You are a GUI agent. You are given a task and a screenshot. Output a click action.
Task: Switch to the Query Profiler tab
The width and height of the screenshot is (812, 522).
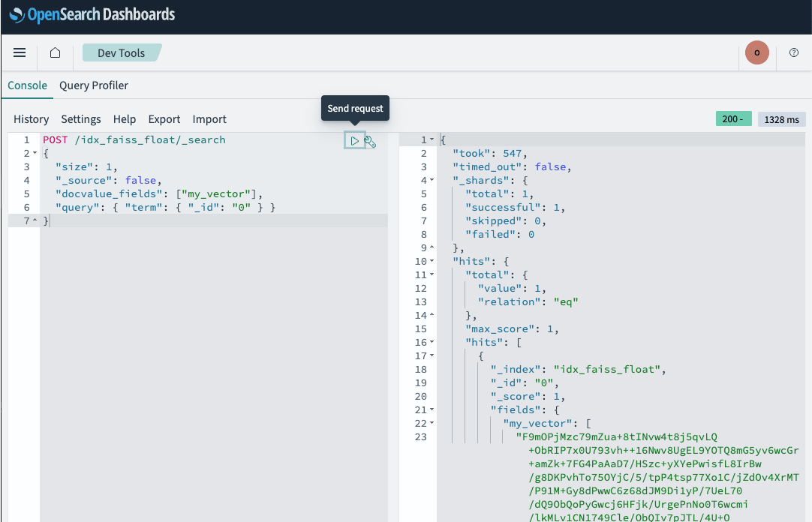pos(94,85)
